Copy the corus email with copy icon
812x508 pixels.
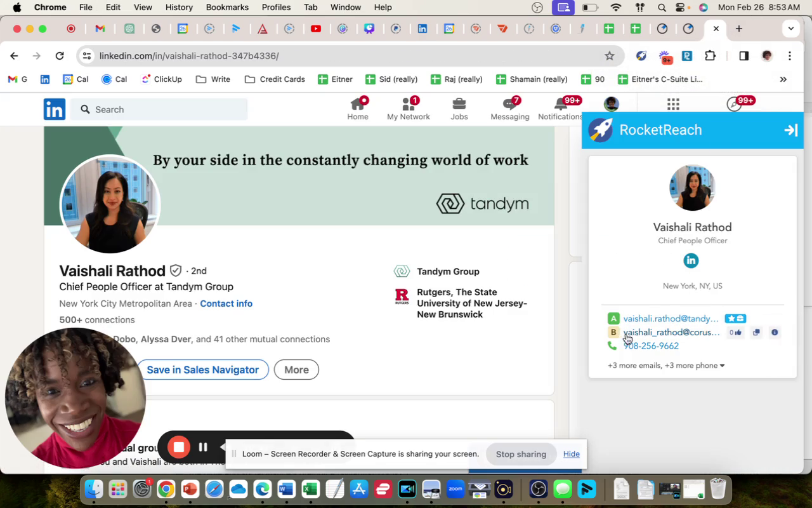(x=756, y=332)
